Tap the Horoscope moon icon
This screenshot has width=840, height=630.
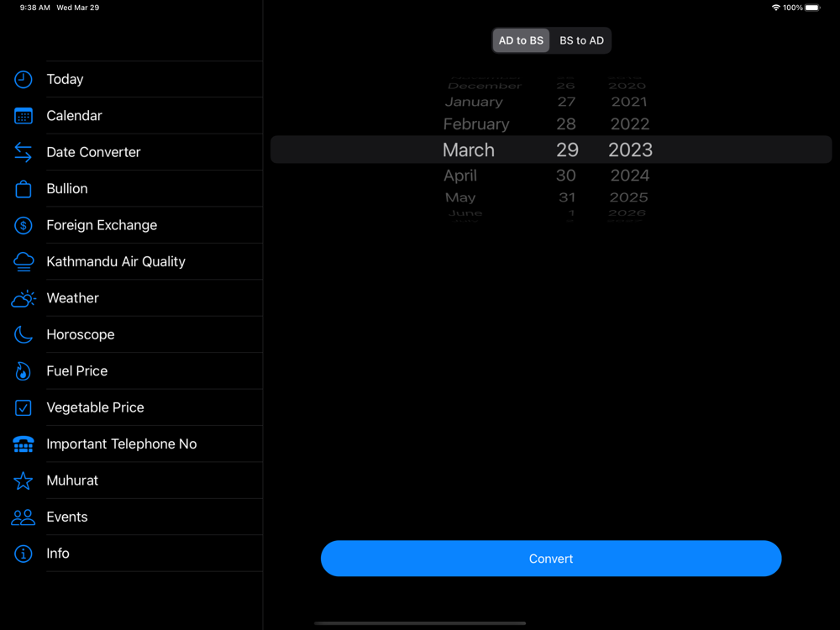(23, 334)
